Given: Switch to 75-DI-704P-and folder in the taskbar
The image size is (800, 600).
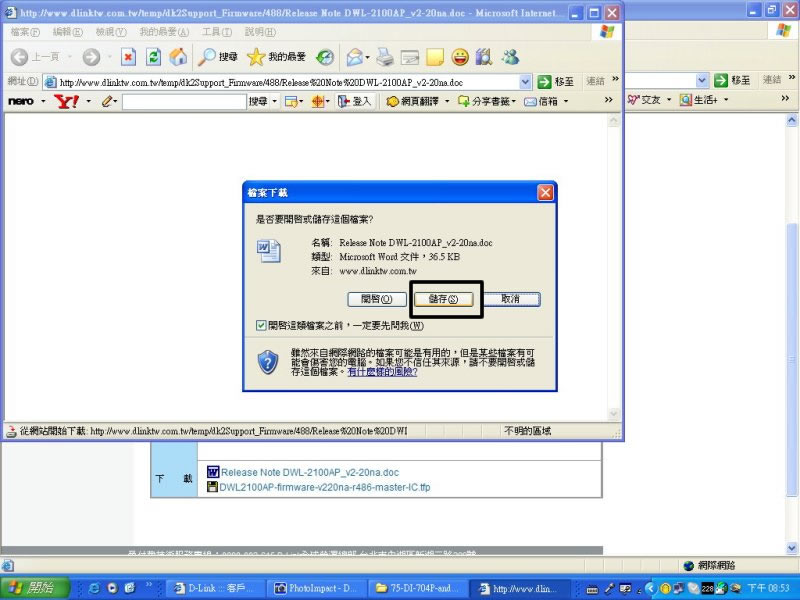Looking at the screenshot, I should [417, 588].
